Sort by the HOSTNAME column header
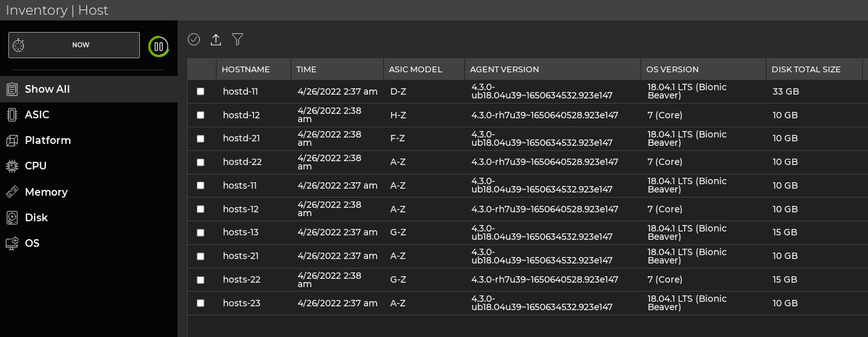Viewport: 868px width, 337px height. 246,69
